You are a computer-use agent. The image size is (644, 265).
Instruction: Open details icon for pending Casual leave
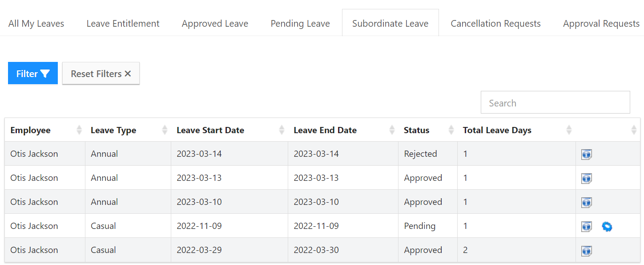click(x=586, y=227)
